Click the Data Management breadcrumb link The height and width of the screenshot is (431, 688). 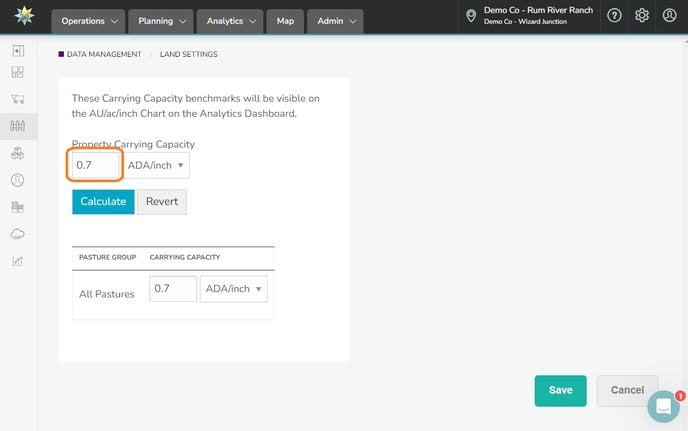click(x=102, y=54)
